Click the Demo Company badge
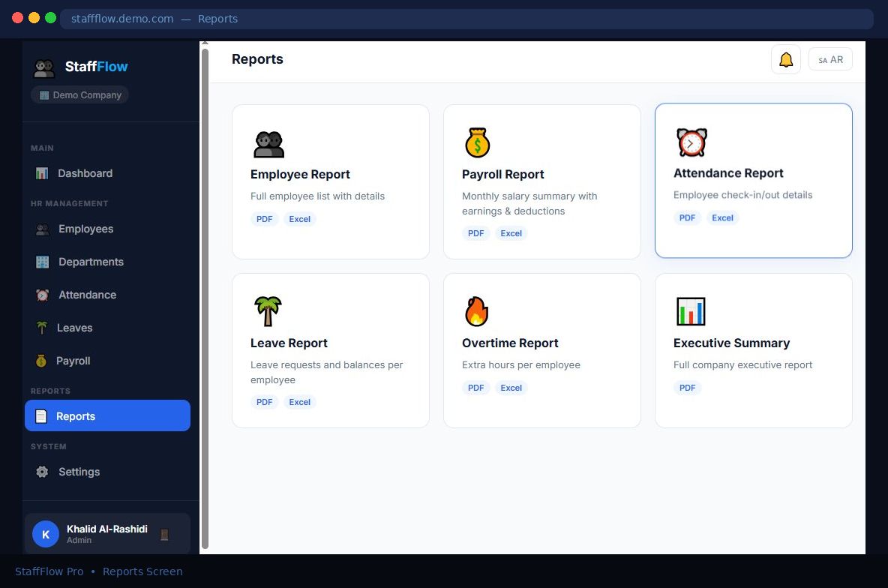Screen dimensions: 888x588 79,95
